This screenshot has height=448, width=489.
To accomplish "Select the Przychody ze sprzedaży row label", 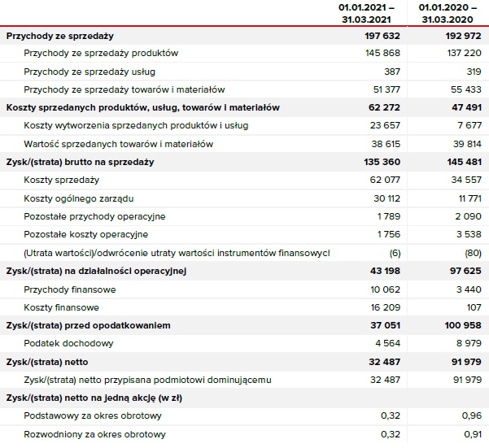I will (59, 36).
